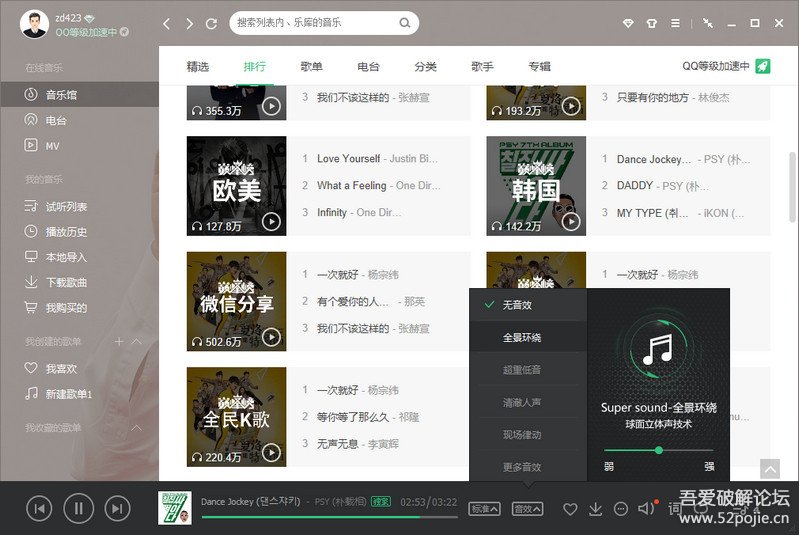Open 音乐馆 in the sidebar
Viewport: 799px width, 535px height.
[79, 94]
